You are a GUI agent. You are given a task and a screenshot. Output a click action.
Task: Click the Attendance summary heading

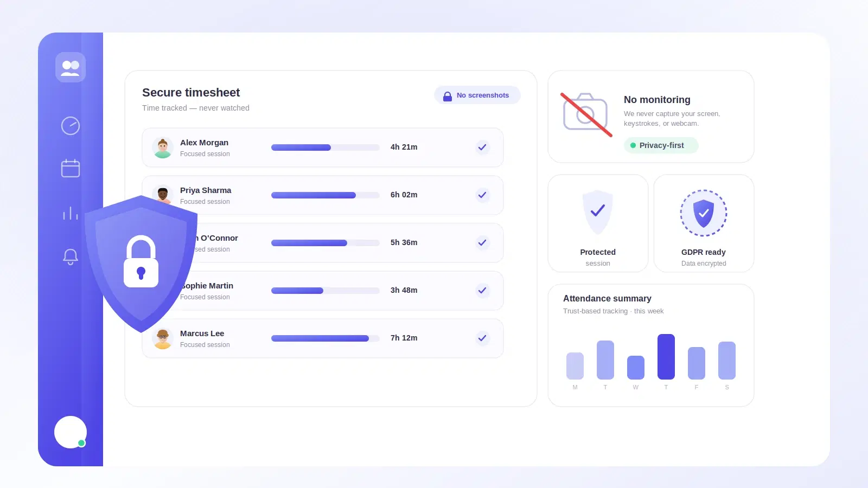point(607,299)
